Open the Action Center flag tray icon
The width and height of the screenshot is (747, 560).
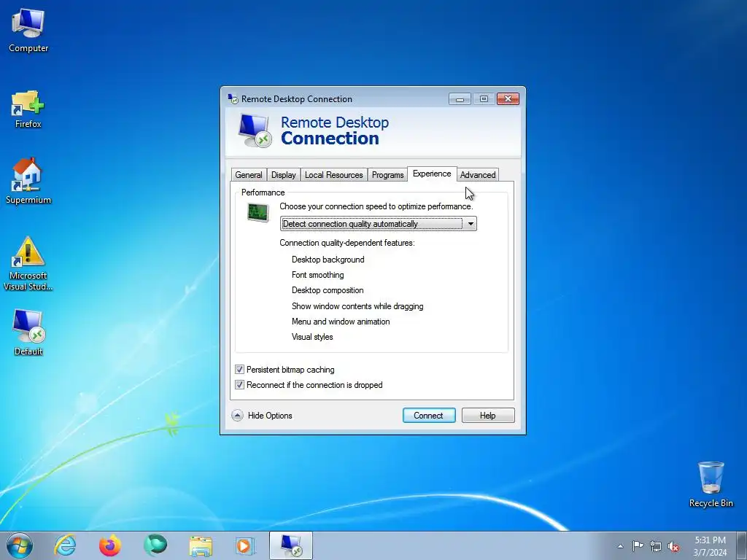638,545
